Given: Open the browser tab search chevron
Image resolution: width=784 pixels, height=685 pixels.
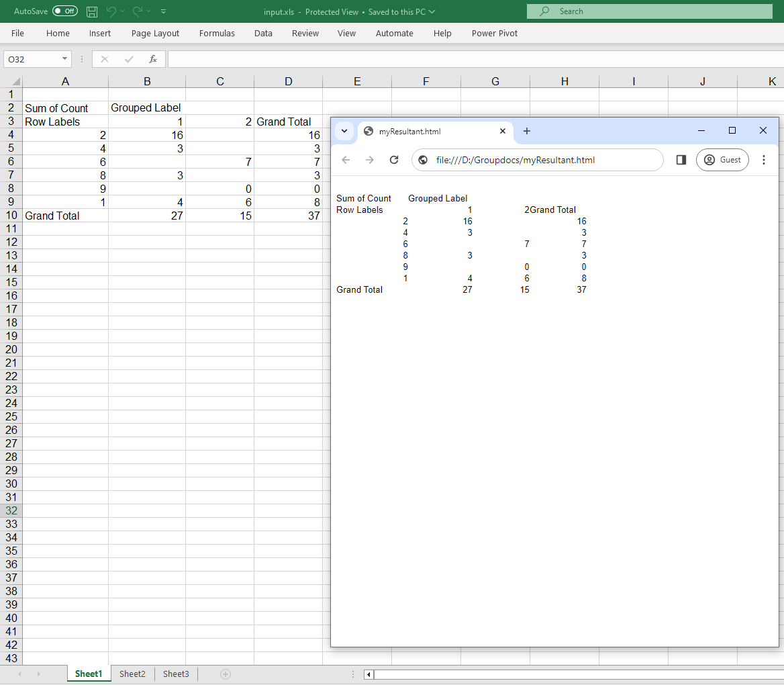Looking at the screenshot, I should click(344, 131).
